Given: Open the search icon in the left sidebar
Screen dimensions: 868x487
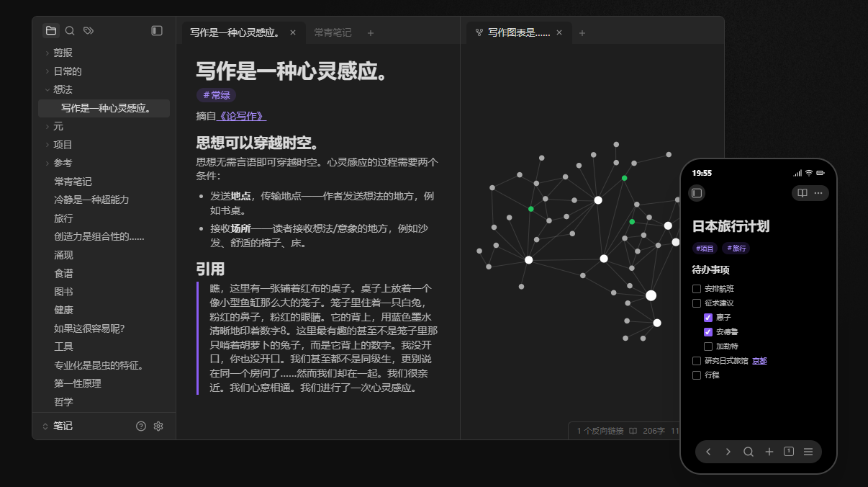Looking at the screenshot, I should 70,31.
